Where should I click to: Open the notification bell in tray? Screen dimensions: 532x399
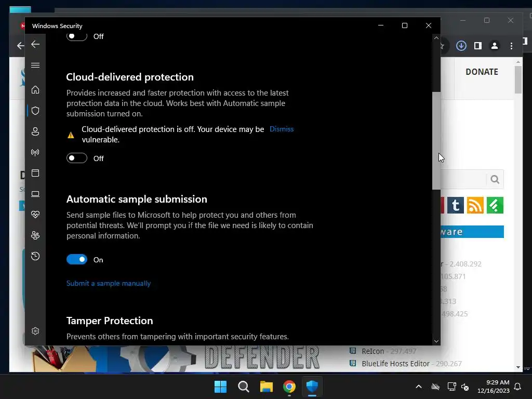[x=517, y=387]
